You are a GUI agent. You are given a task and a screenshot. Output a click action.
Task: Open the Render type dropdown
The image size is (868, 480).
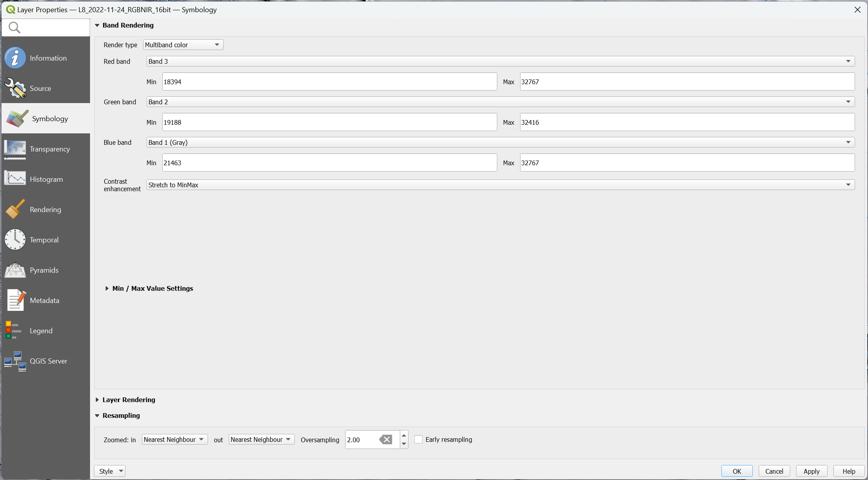pyautogui.click(x=183, y=45)
